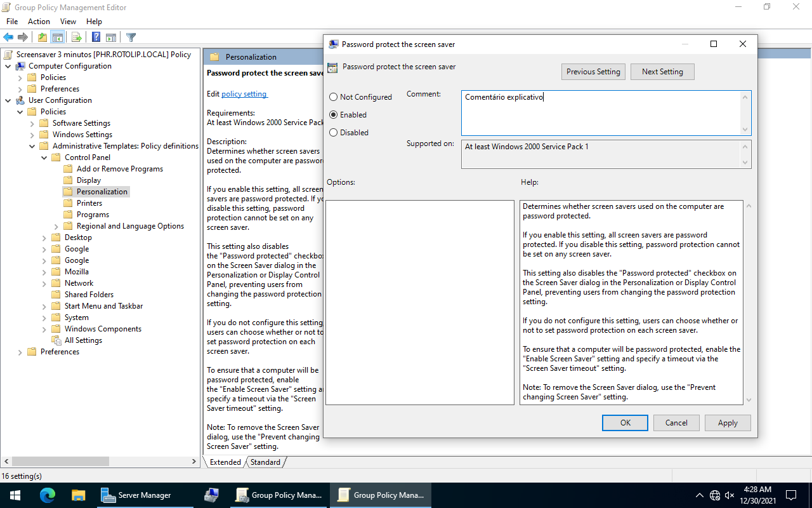The width and height of the screenshot is (812, 508).
Task: Open Microsoft Edge from the taskbar
Action: [x=48, y=495]
